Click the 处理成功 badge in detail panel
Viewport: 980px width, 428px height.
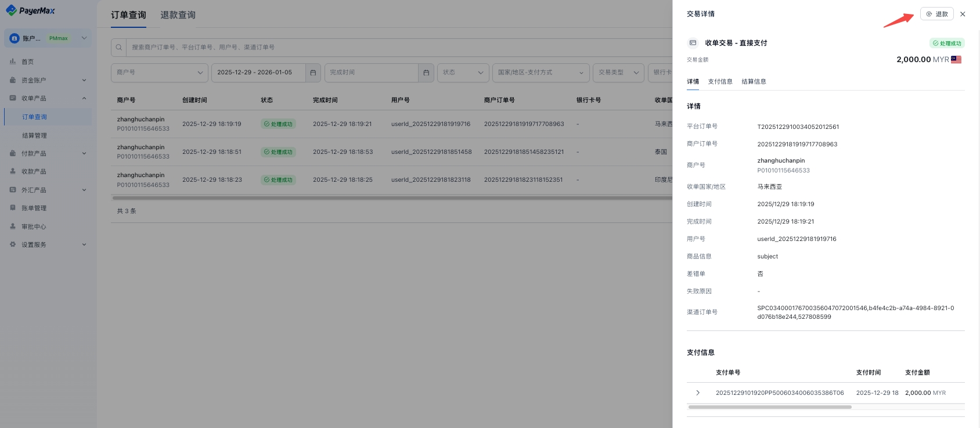947,43
